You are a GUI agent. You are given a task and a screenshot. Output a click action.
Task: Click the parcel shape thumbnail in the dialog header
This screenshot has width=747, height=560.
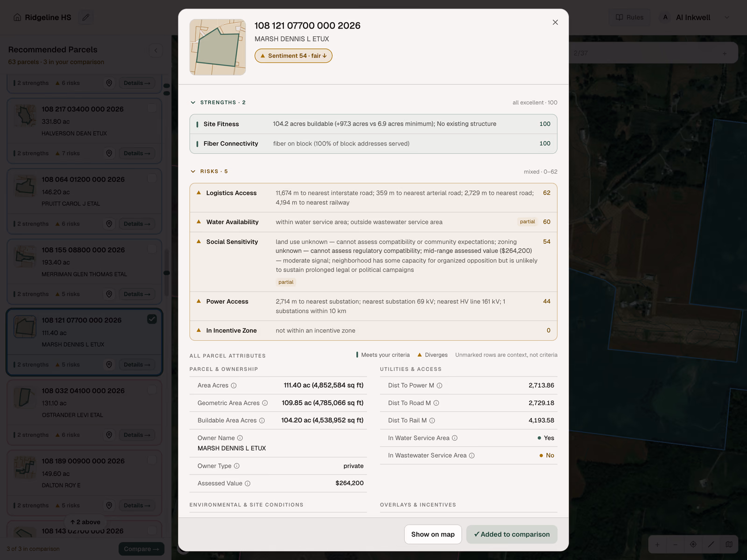pos(218,47)
